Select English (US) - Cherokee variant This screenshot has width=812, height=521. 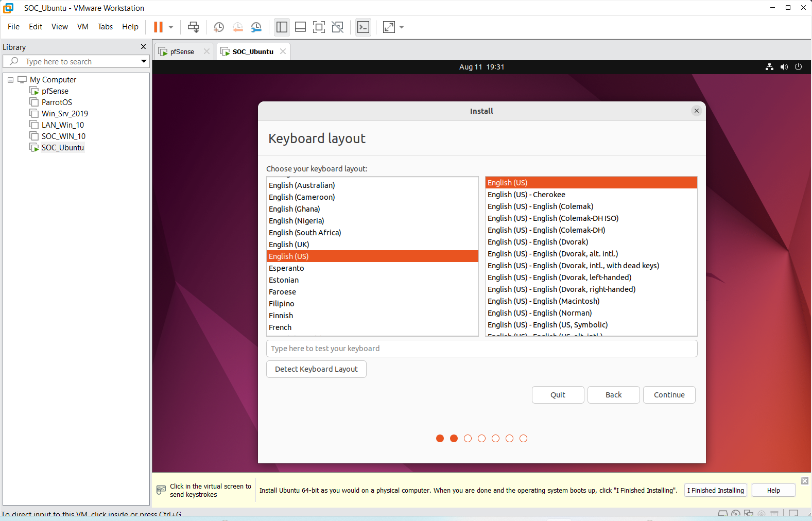[591, 195]
